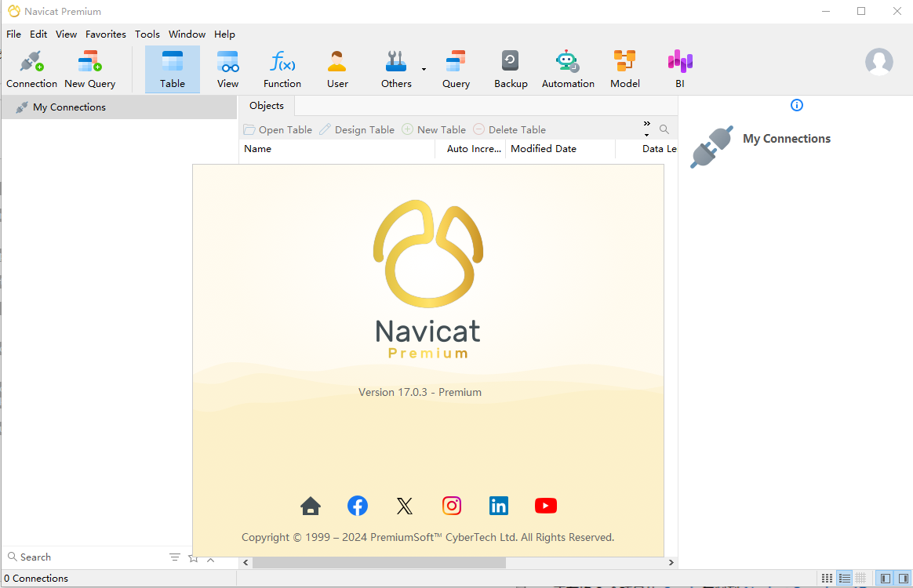
Task: Open the User objects icon
Action: 337,69
